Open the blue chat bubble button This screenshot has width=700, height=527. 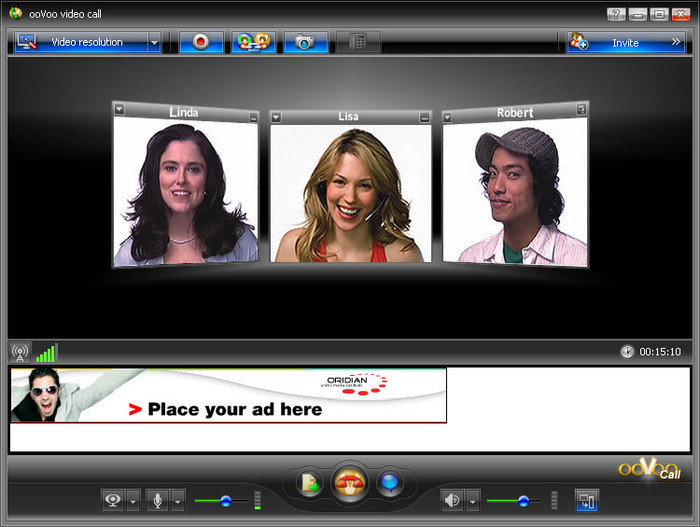coord(389,485)
